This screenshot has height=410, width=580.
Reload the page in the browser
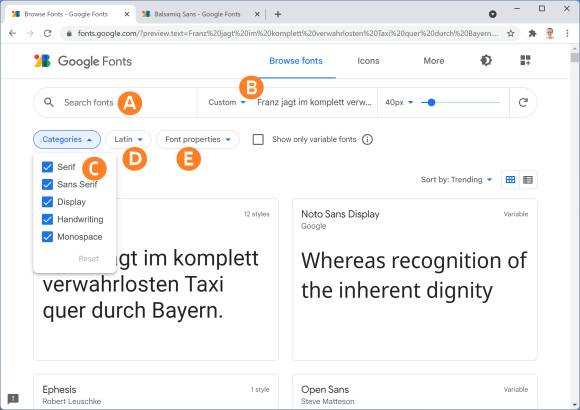(47, 33)
